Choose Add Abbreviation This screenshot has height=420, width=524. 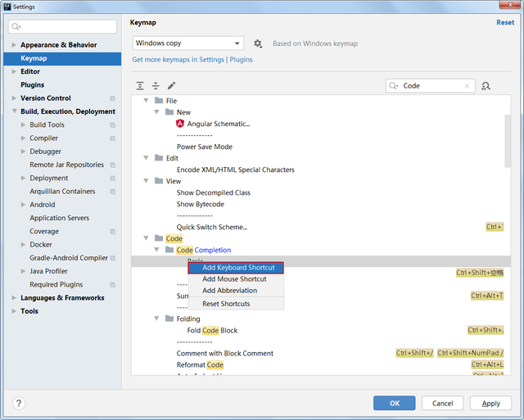236,291
